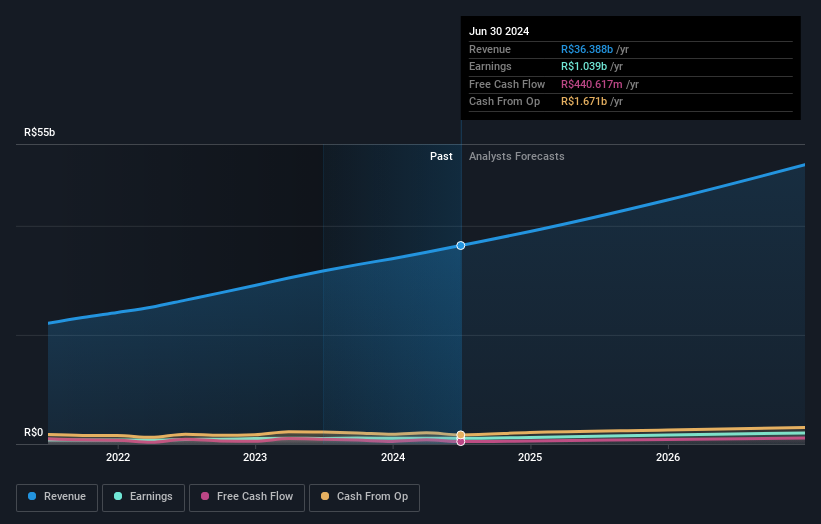Click the R$55b y-axis label
The height and width of the screenshot is (524, 821).
point(39,132)
